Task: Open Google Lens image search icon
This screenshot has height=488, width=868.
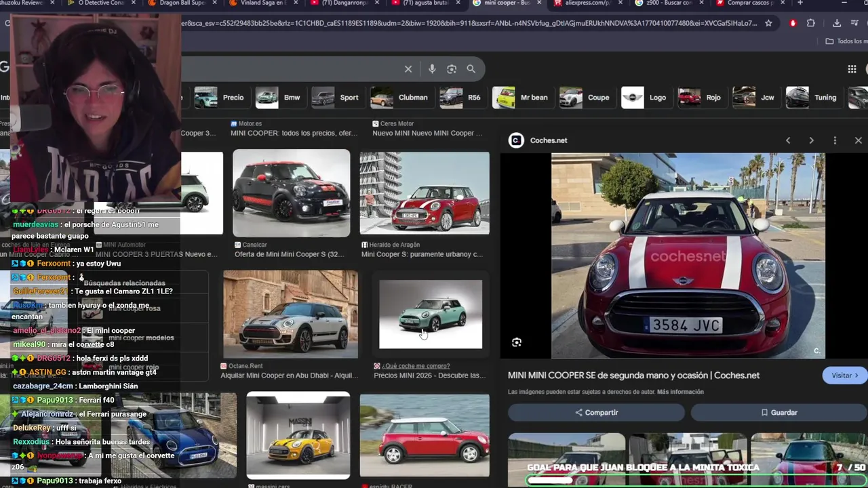Action: 452,69
